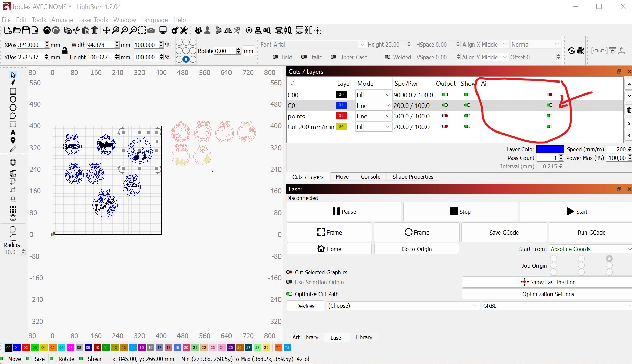
Task: Click the Devices button
Action: 305,306
